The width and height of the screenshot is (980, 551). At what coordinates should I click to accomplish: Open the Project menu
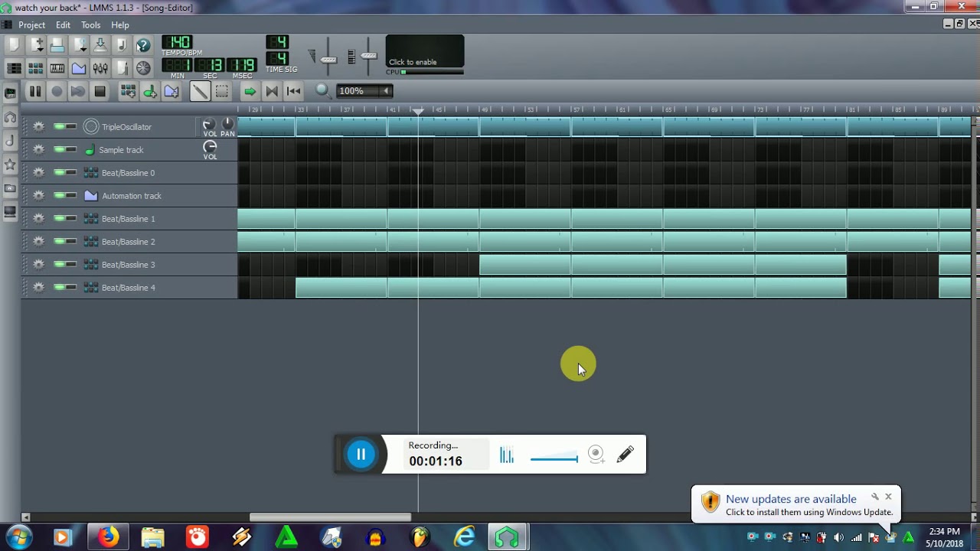32,25
